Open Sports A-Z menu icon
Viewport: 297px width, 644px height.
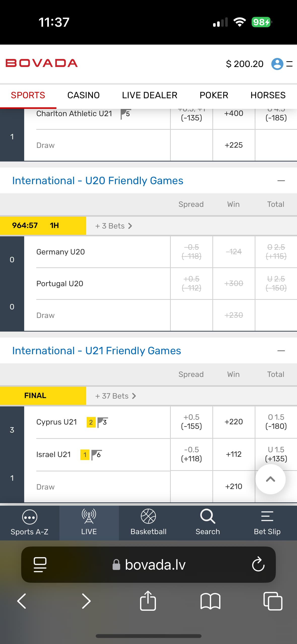point(29,517)
